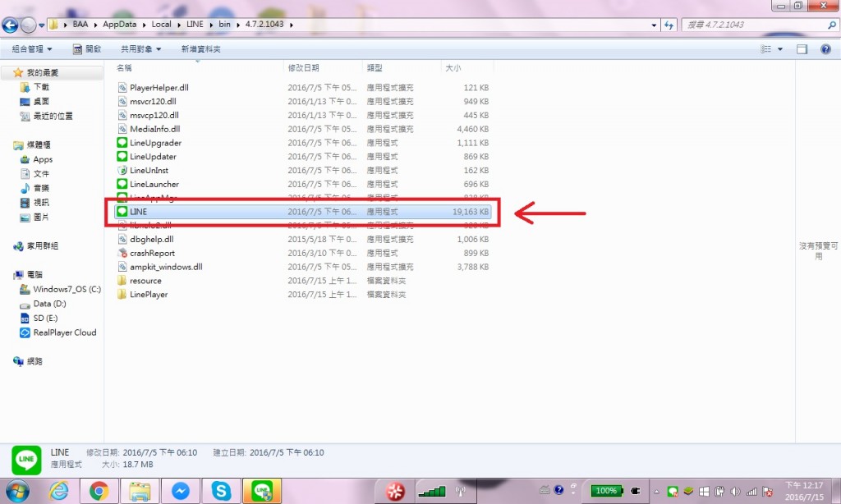Change view using the view icon
The height and width of the screenshot is (504, 841).
click(x=766, y=48)
